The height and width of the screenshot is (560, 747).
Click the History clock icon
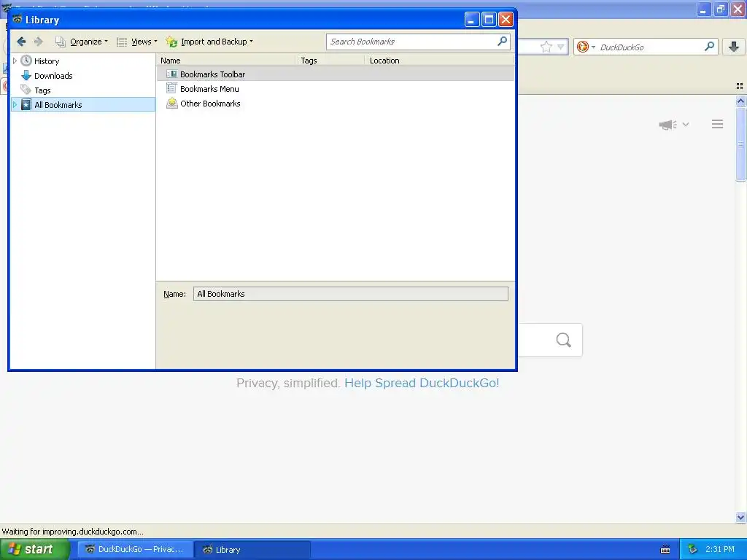26,61
